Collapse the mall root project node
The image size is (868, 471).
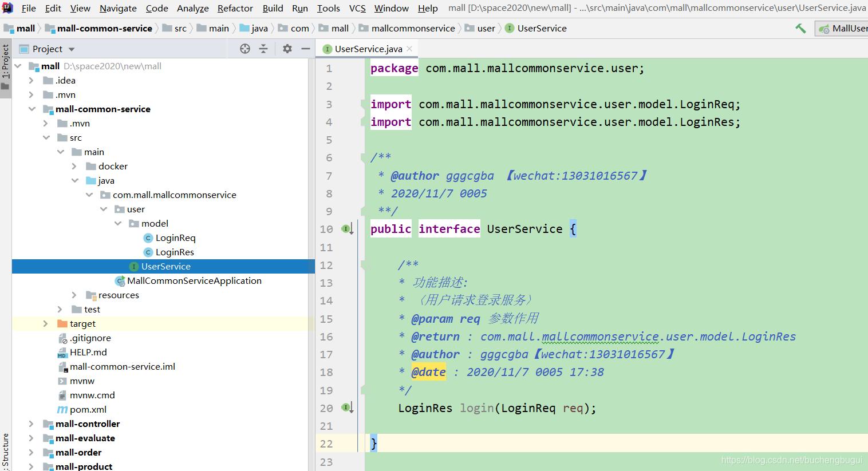point(18,66)
